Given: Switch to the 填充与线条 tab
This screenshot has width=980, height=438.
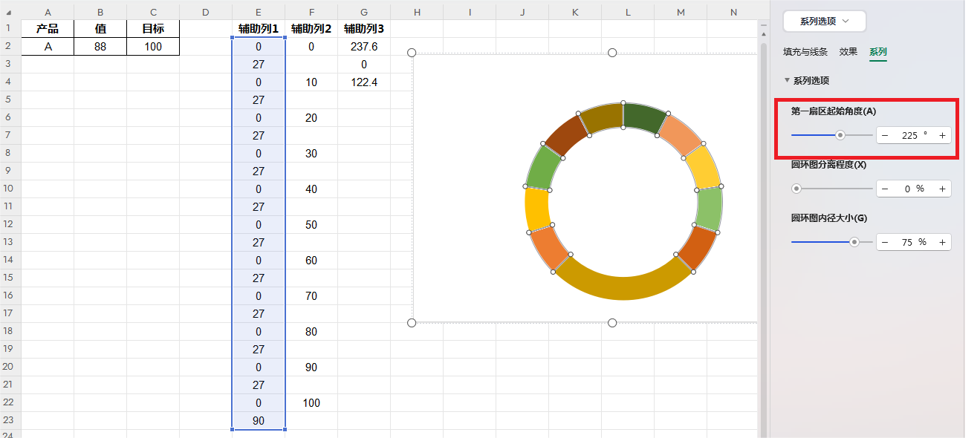Looking at the screenshot, I should click(805, 52).
